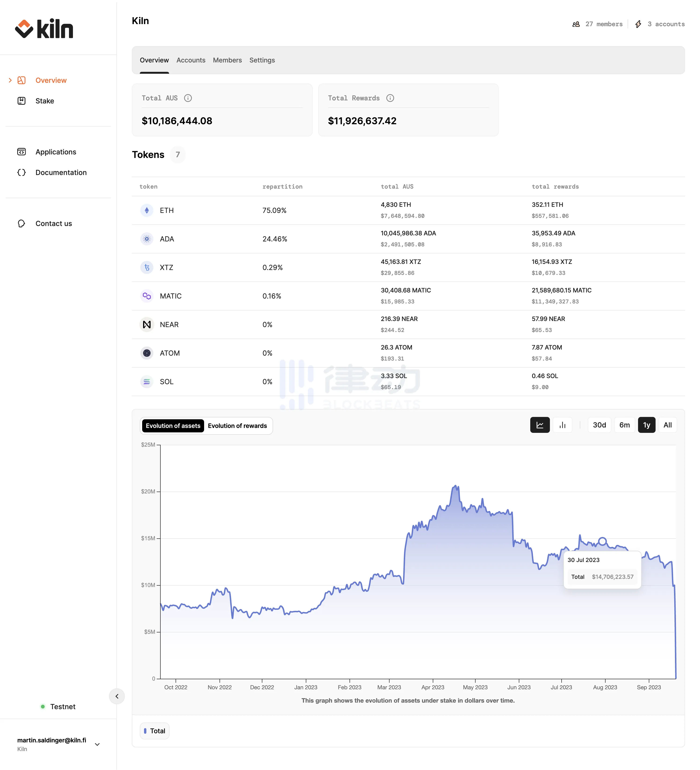
Task: Click the Total Rewards info icon
Action: coord(390,98)
